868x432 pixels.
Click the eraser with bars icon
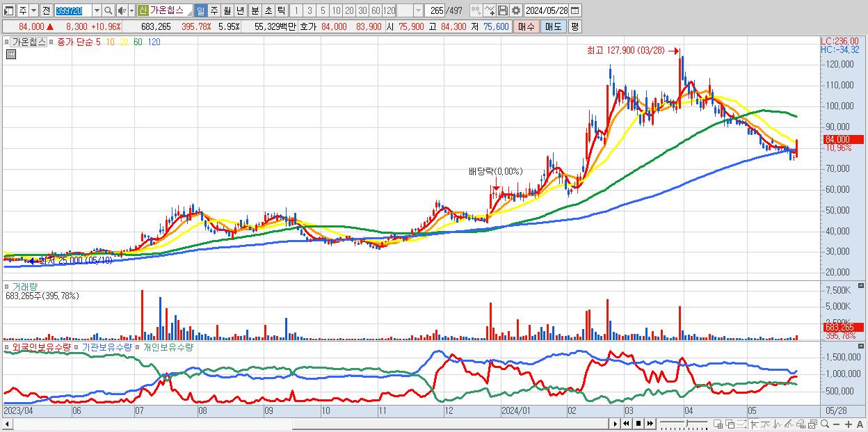pos(801,424)
